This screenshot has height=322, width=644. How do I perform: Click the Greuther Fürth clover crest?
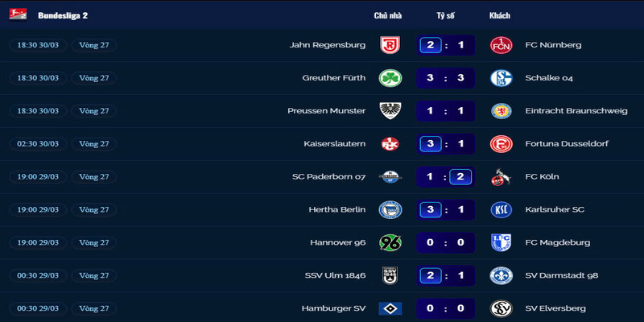(390, 78)
